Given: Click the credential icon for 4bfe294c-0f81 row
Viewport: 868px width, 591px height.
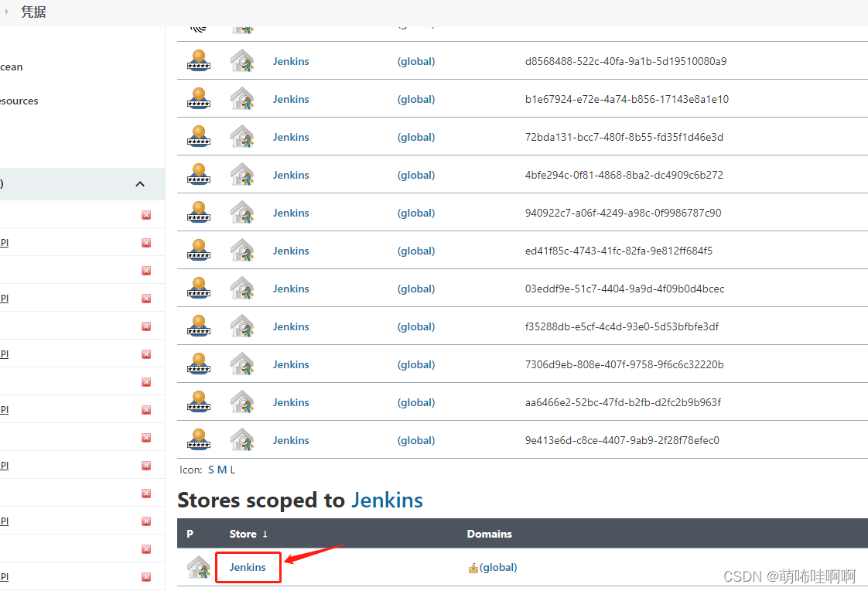Looking at the screenshot, I should tap(199, 174).
